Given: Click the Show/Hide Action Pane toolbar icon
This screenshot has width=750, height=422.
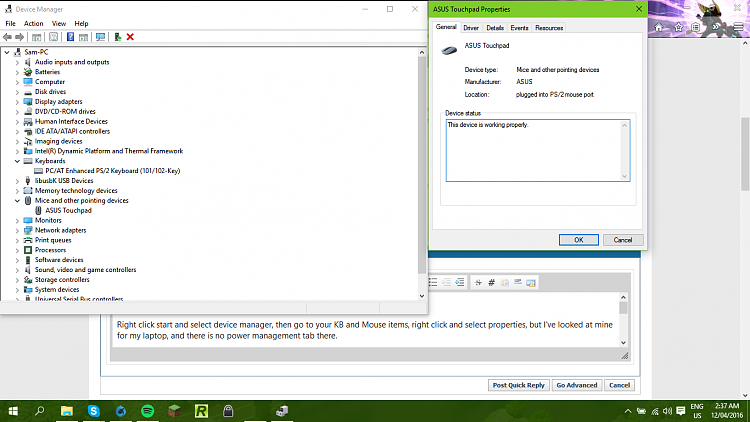Looking at the screenshot, I should 83,37.
